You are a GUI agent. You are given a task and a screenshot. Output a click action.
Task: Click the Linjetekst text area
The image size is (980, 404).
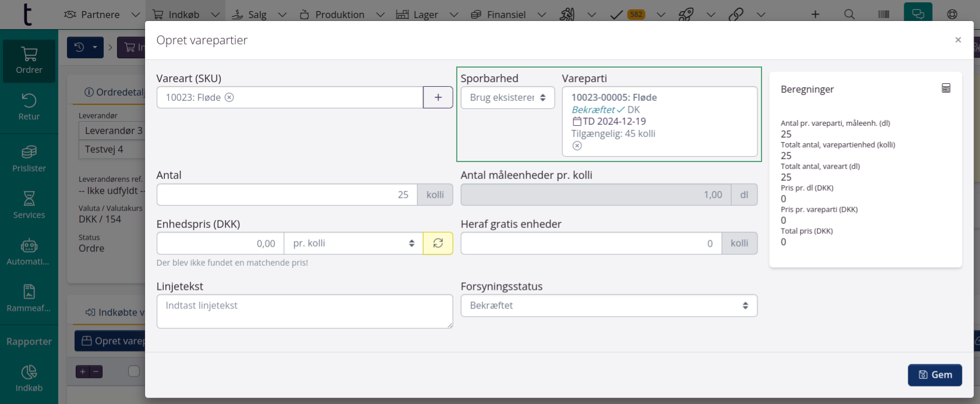304,311
